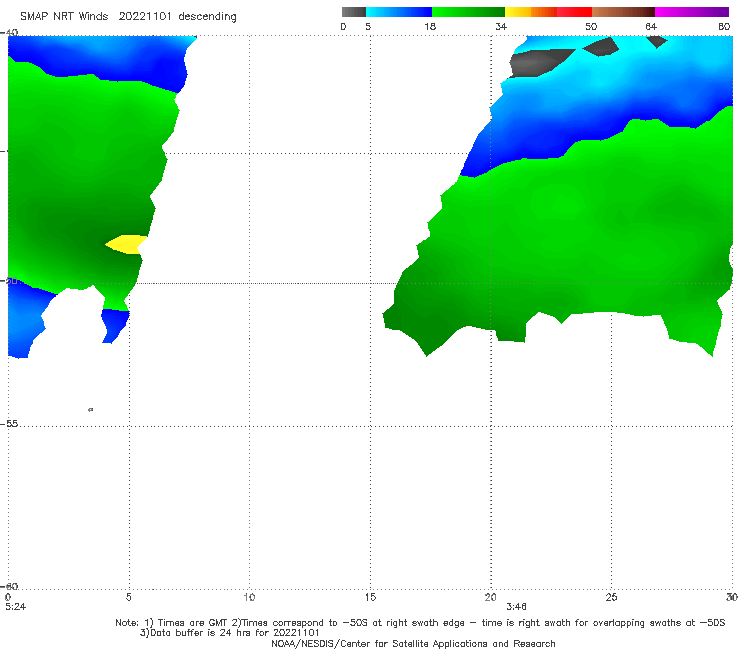Click the green segment of the colorbar
This screenshot has width=740, height=650.
(468, 12)
